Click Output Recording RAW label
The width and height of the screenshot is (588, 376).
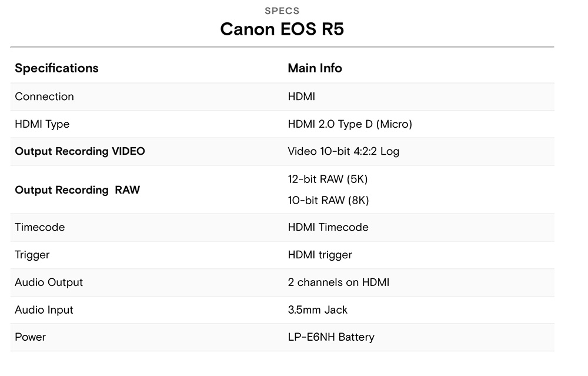tap(77, 190)
